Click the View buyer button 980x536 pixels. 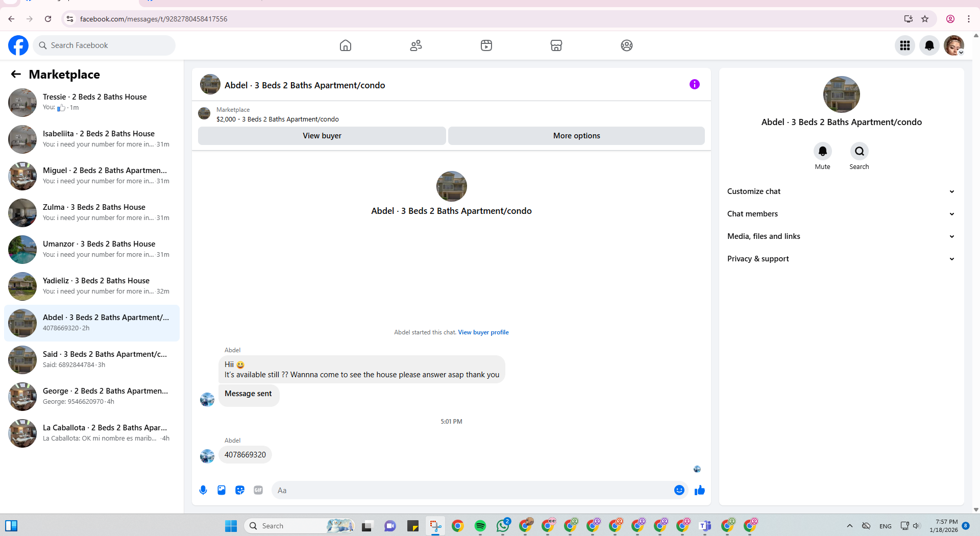(322, 136)
